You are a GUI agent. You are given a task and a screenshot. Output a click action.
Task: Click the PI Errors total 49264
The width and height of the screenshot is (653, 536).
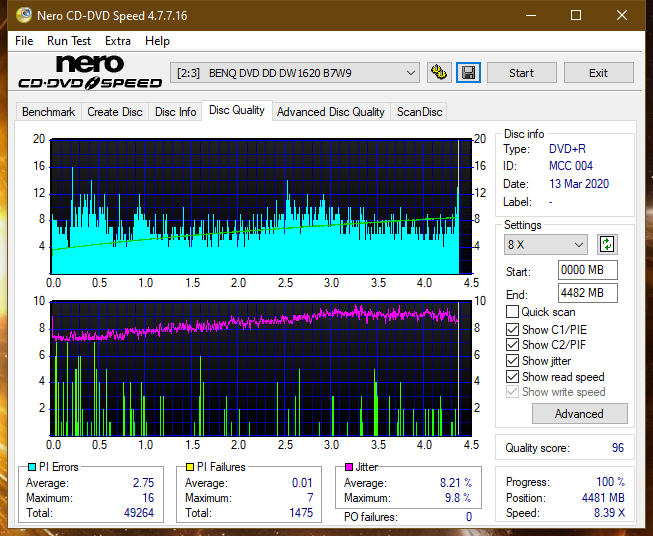(x=139, y=513)
